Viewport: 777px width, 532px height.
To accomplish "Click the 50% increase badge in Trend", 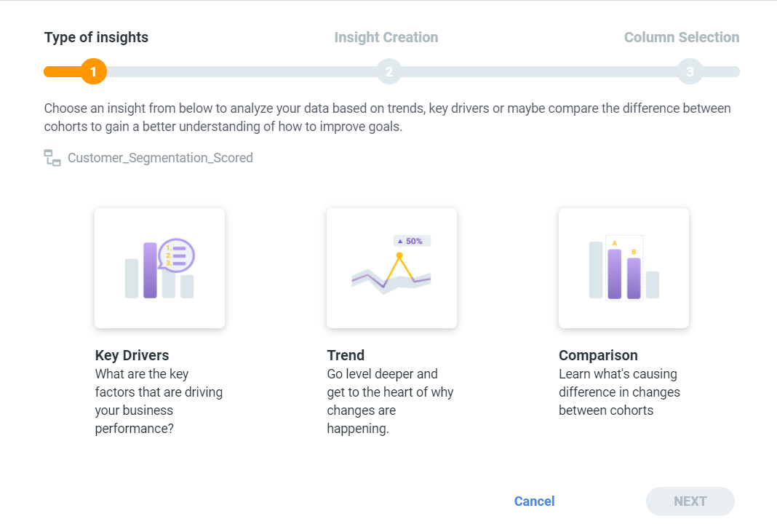I will pos(412,241).
